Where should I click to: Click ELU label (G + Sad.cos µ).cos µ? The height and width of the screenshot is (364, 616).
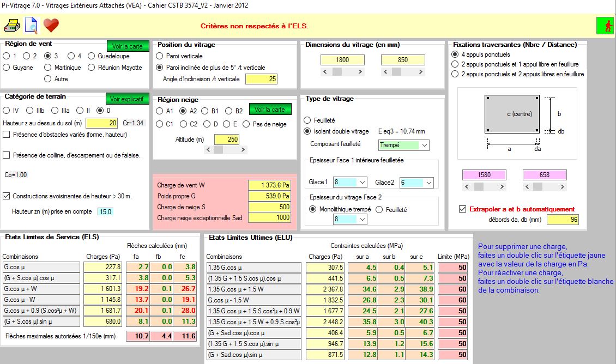click(254, 333)
